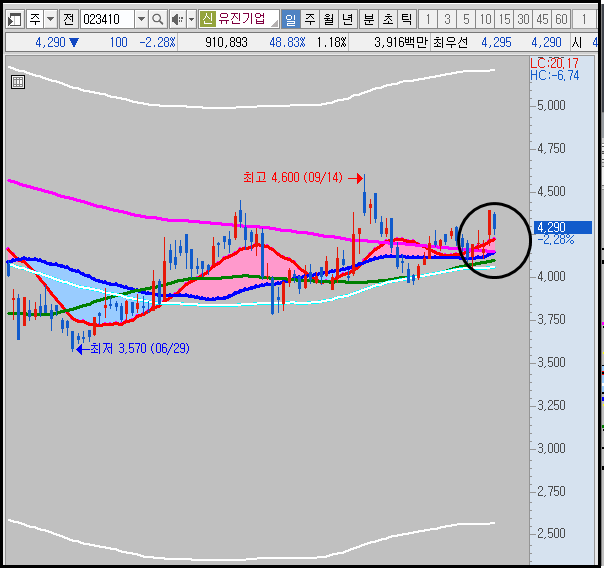Switch chart to weekly 주 period
Image resolution: width=604 pixels, height=568 pixels.
[x=310, y=19]
